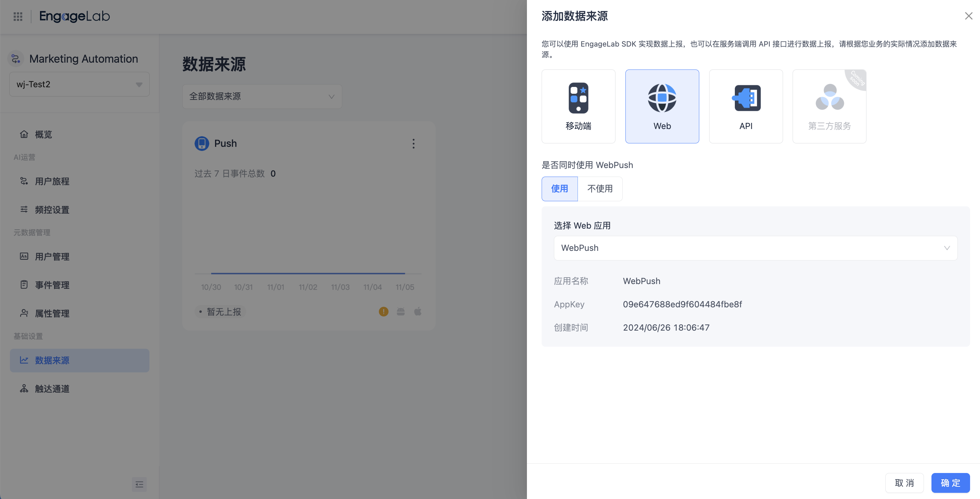The width and height of the screenshot is (980, 499).
Task: Go to 概览 in the sidebar
Action: [x=80, y=134]
